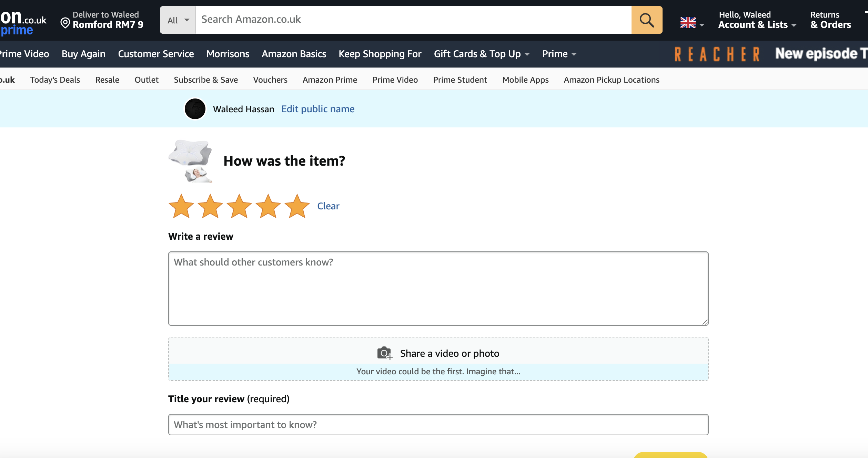Screen dimensions: 868x458
Task: Click the pillow product thumbnail
Action: [x=190, y=161]
